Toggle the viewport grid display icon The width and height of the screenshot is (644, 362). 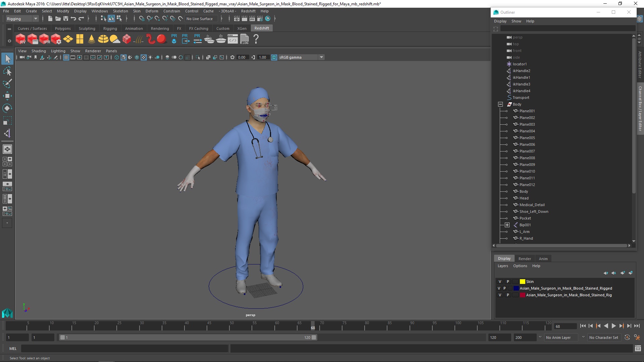coord(66,57)
